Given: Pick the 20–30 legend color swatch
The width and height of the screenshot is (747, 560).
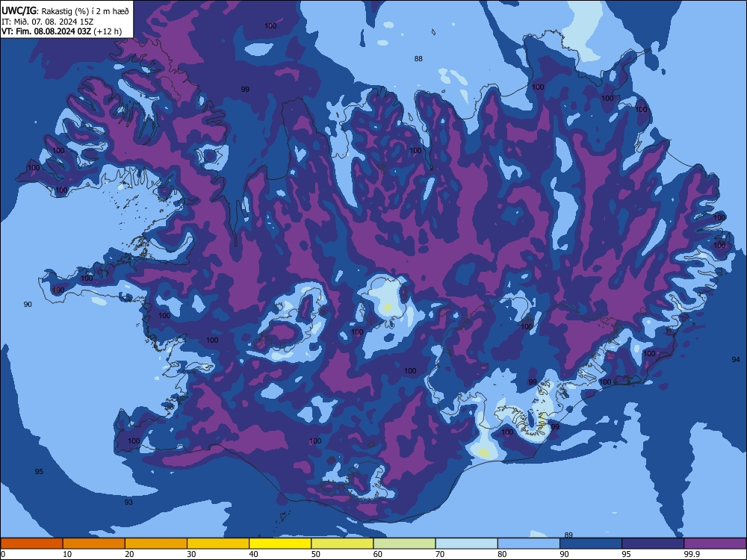Looking at the screenshot, I should (156, 544).
